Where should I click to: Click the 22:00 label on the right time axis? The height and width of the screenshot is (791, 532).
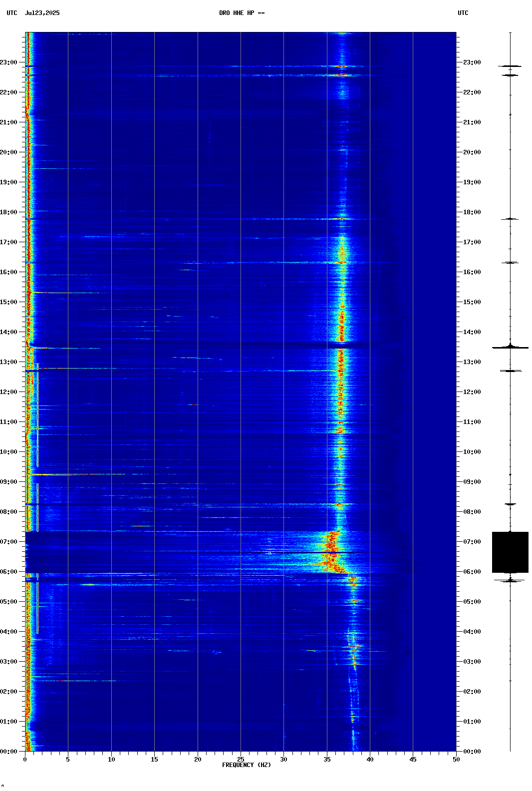tap(472, 92)
